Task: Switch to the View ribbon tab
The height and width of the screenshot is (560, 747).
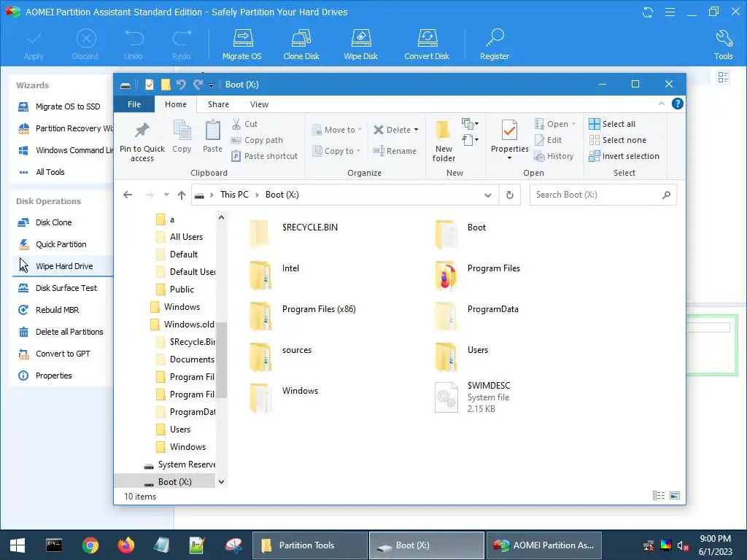Action: (x=259, y=104)
